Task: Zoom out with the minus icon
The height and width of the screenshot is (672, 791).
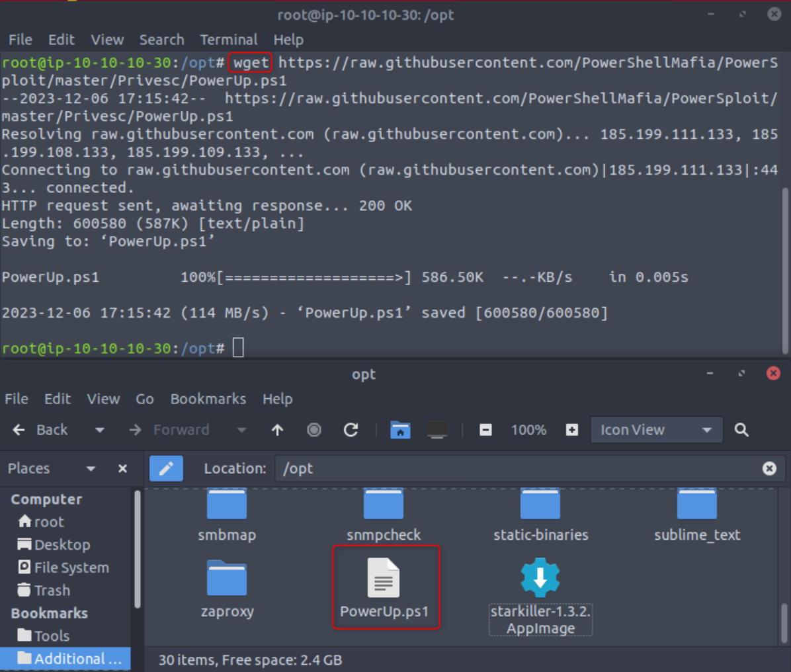Action: 485,430
